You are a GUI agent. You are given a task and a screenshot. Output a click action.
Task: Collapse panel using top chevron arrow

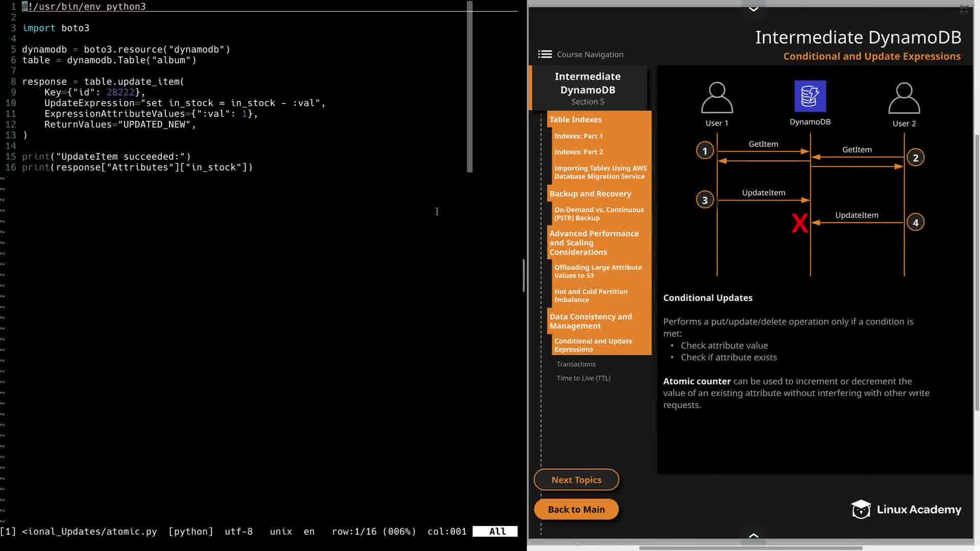click(x=753, y=9)
